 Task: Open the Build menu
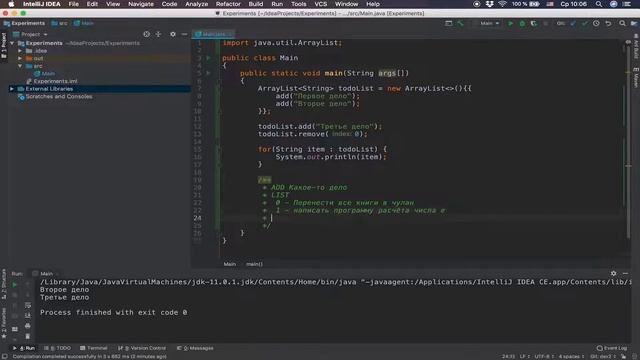[x=256, y=4]
